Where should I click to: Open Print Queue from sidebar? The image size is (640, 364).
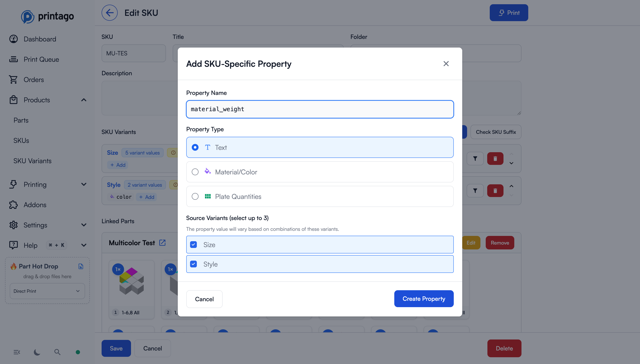coord(41,59)
